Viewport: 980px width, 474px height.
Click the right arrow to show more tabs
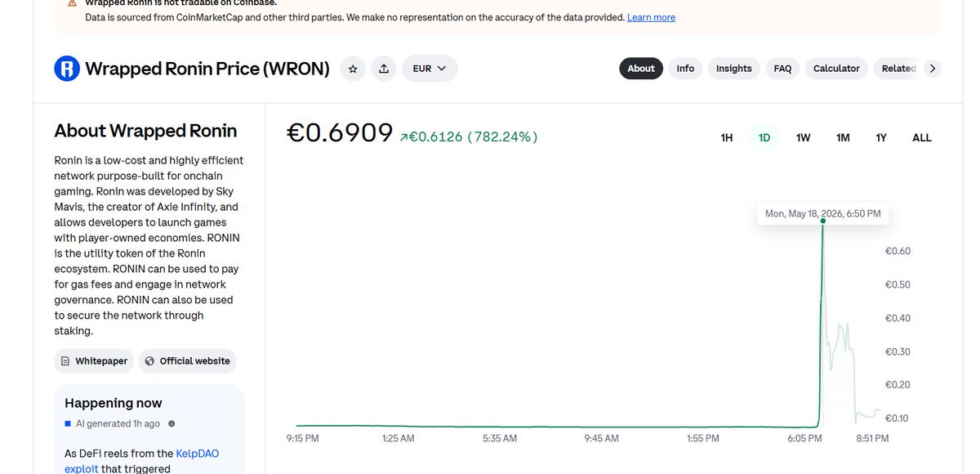click(933, 69)
